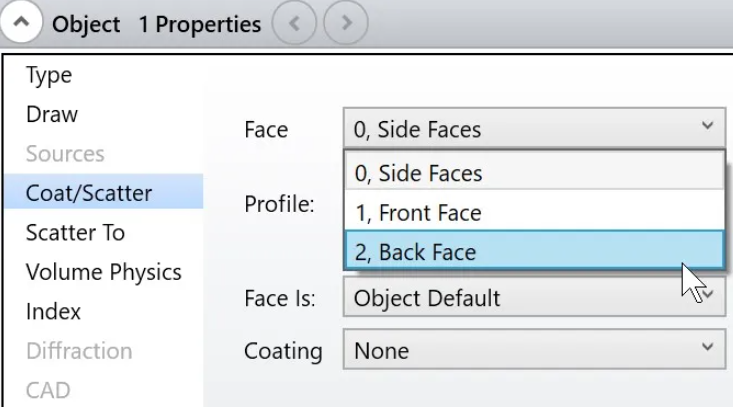
Task: Open the Diffraction section
Action: (79, 351)
